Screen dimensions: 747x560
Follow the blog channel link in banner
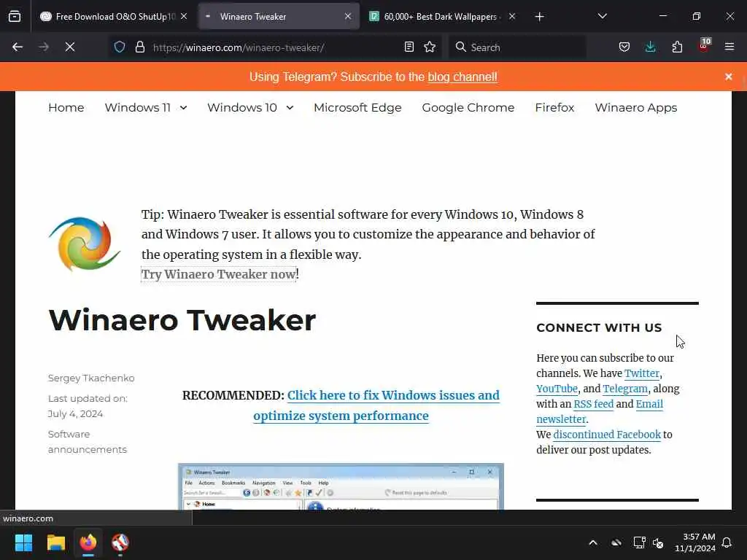pos(462,77)
